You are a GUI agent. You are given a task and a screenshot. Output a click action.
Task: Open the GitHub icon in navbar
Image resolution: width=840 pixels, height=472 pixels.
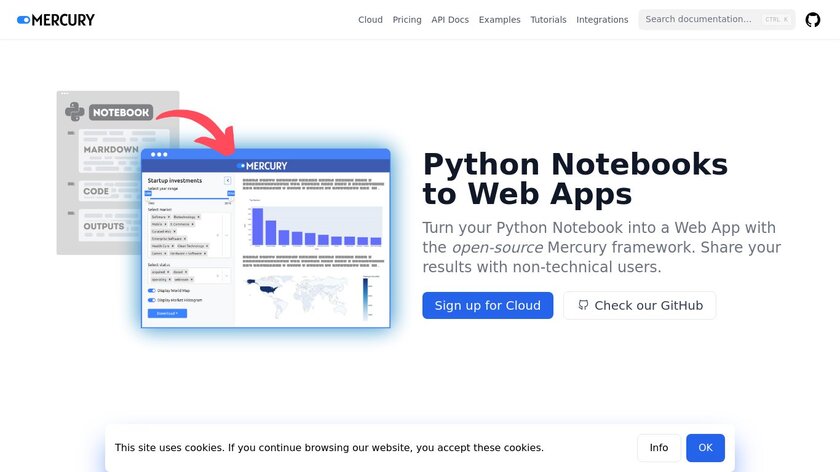[813, 20]
